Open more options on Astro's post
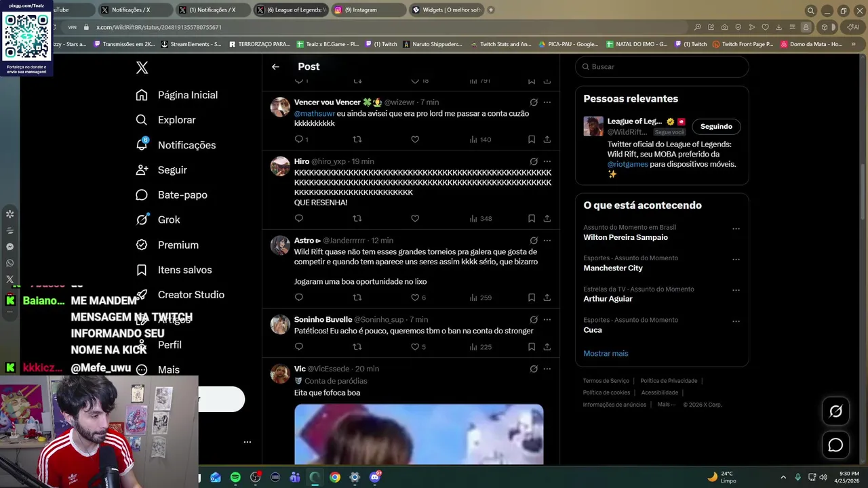This screenshot has width=868, height=488. tap(547, 241)
